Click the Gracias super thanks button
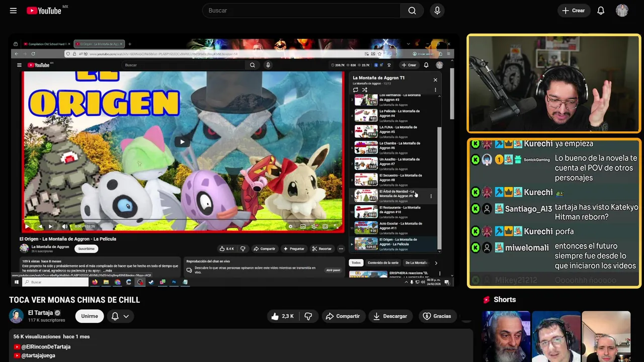The height and width of the screenshot is (362, 644). click(437, 316)
